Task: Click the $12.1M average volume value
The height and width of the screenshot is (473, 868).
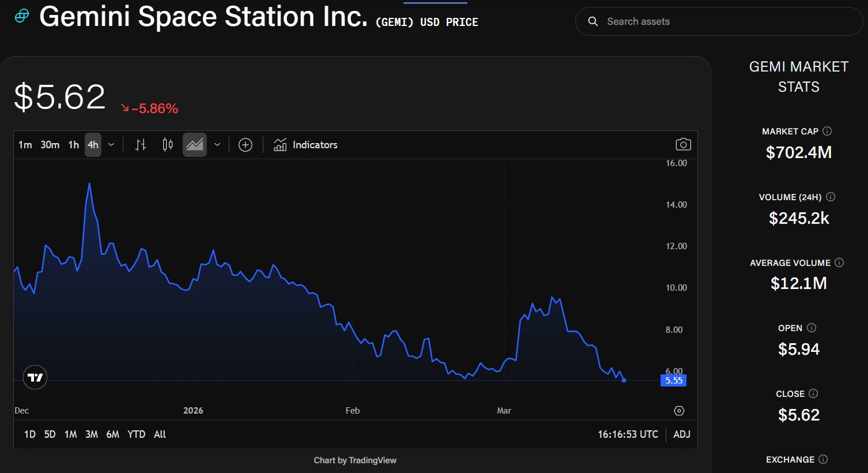Action: (x=799, y=283)
